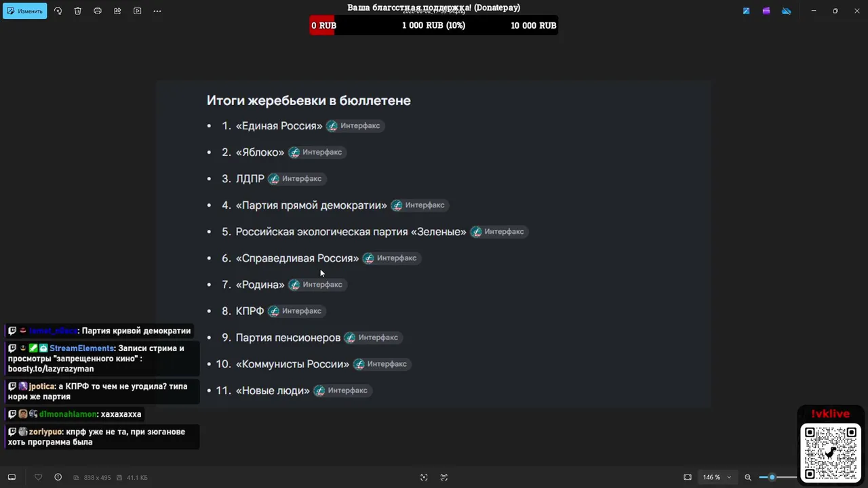Click the «Яблоко» list entry
Screen dimensions: 868x488
(260, 152)
